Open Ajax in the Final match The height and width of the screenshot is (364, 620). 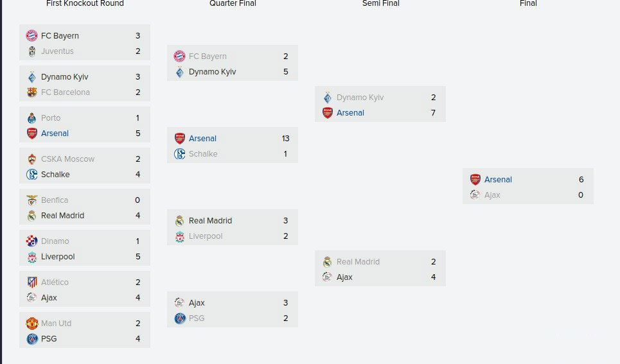pos(492,195)
